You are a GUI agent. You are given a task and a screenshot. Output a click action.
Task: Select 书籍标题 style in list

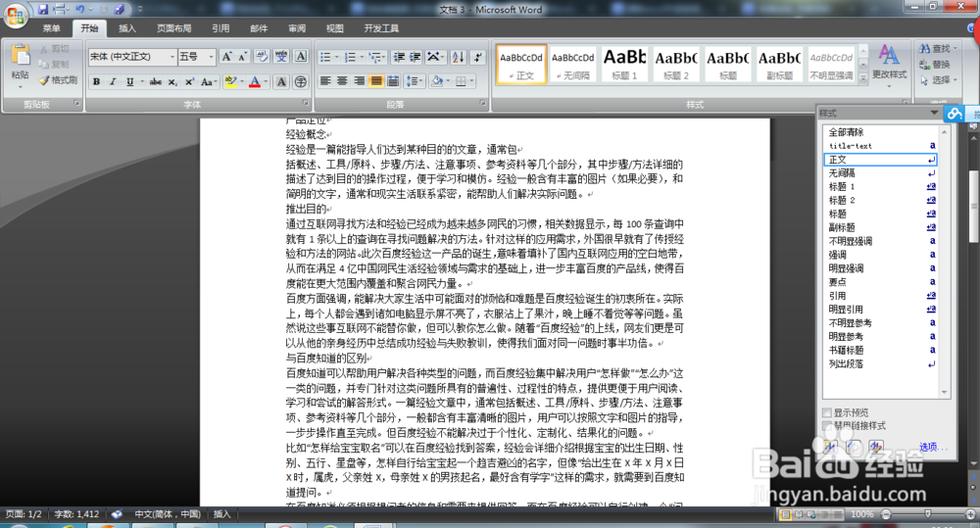click(x=881, y=350)
